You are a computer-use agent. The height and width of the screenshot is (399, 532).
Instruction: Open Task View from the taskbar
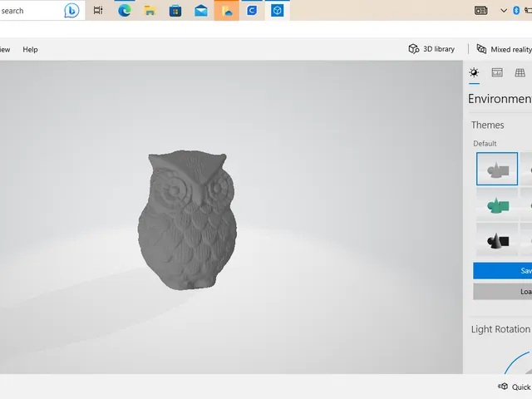[x=98, y=11]
